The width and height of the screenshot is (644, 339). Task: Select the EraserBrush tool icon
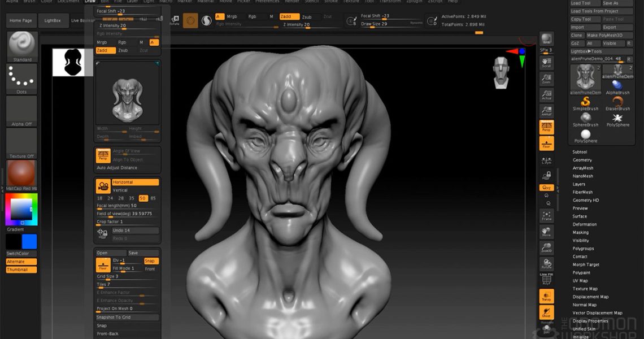[617, 103]
